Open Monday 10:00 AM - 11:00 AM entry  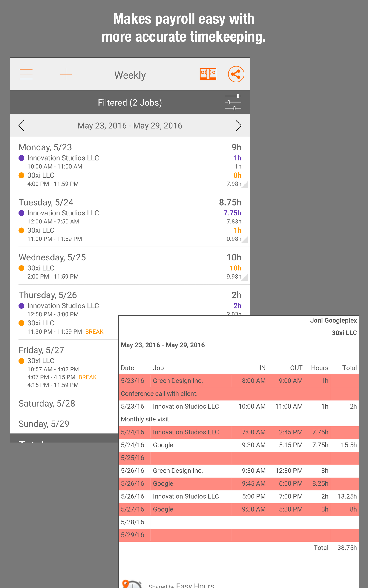[x=55, y=167]
